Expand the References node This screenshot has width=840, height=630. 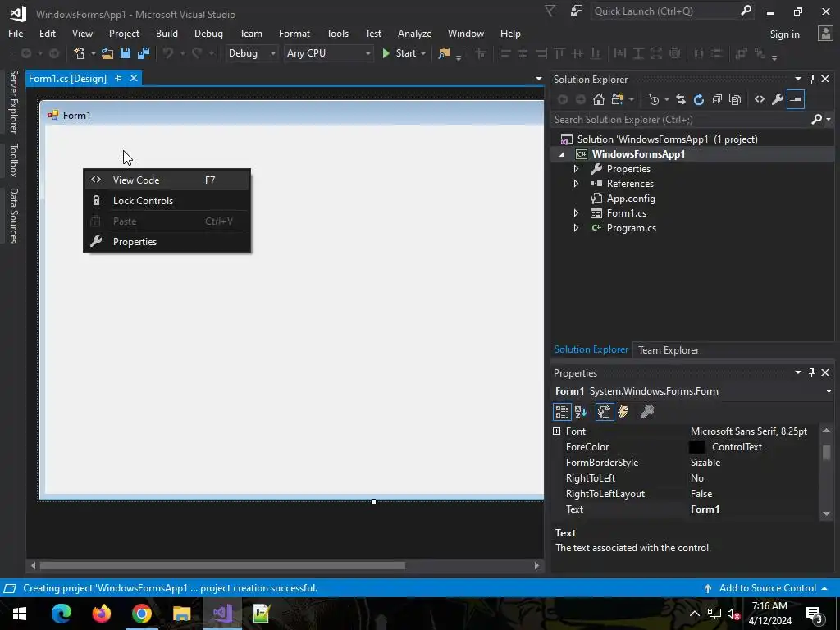click(576, 183)
